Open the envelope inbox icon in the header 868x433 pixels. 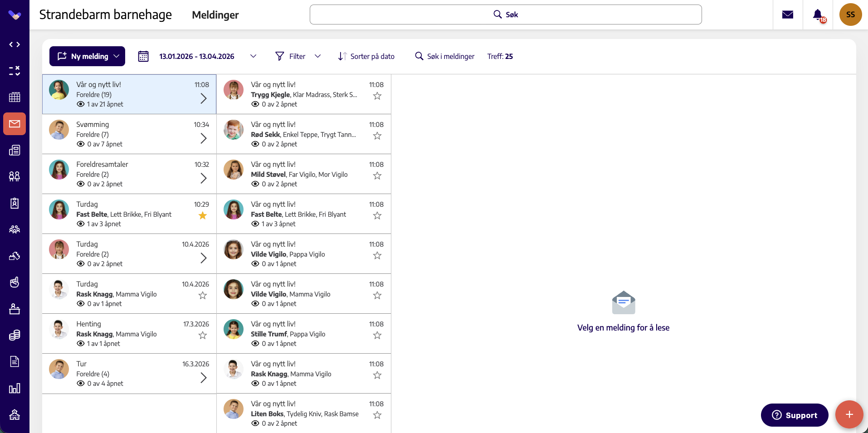click(788, 15)
